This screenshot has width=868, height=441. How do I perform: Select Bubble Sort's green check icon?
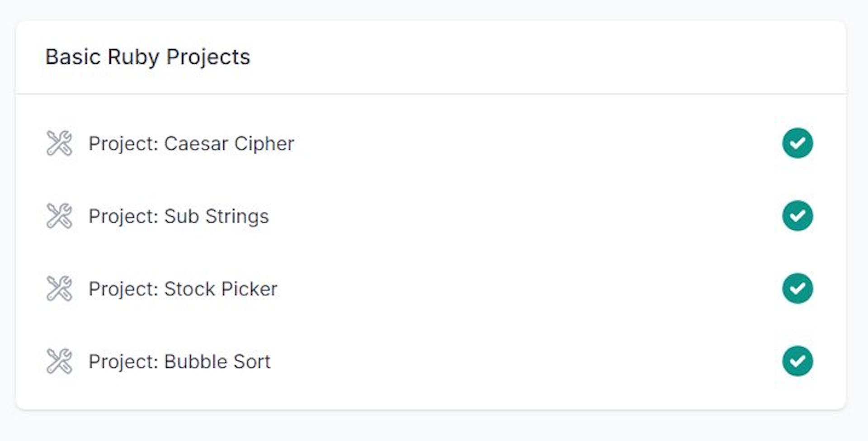[797, 361]
